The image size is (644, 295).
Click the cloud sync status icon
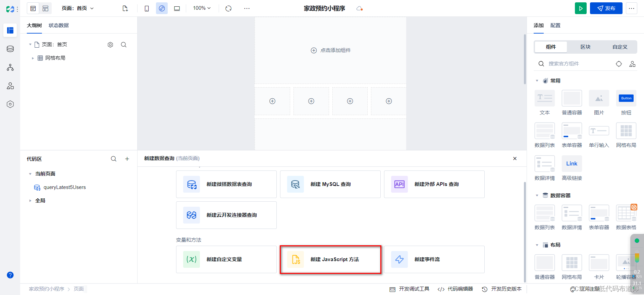pos(360,8)
